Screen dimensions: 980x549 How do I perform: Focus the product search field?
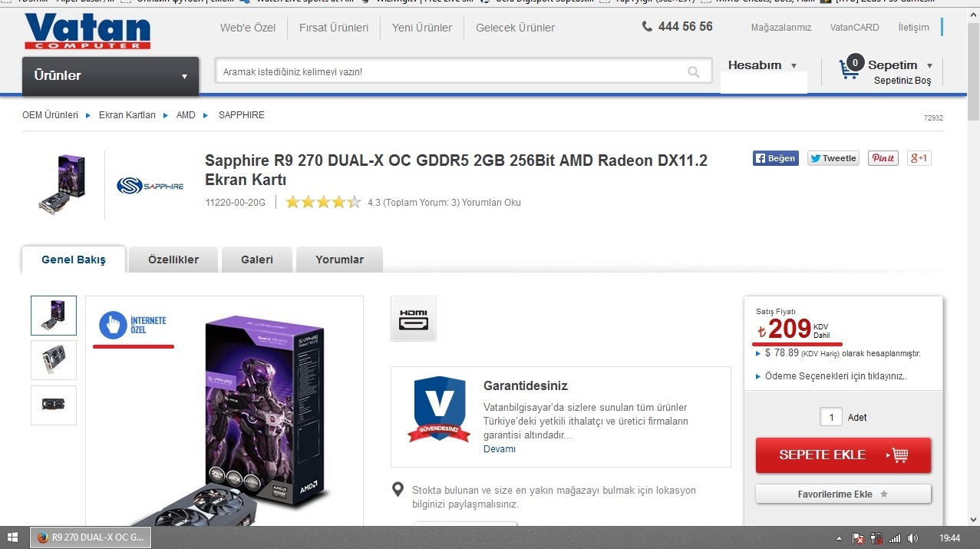pyautogui.click(x=462, y=71)
